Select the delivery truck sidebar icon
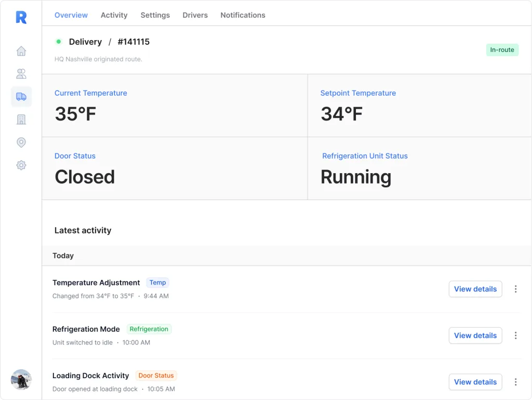This screenshot has height=400, width=532. coord(21,96)
